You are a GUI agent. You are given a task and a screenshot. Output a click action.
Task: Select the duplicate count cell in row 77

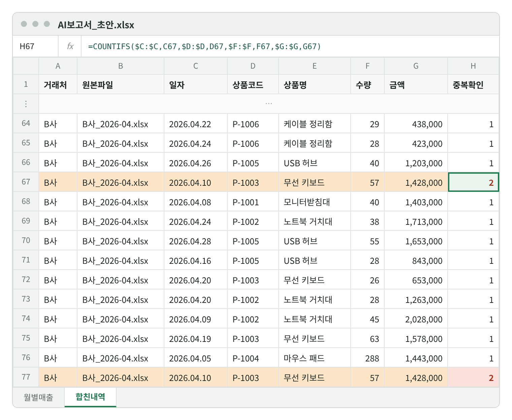tap(473, 377)
